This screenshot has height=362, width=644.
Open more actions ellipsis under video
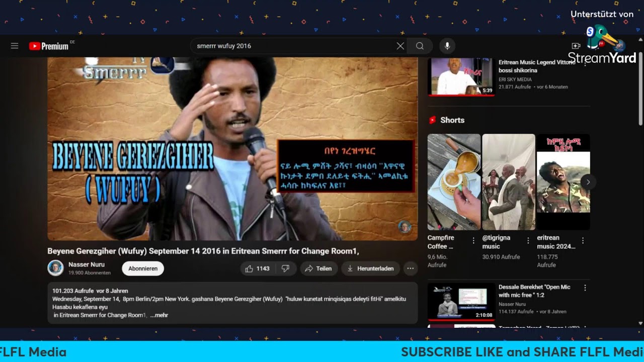(411, 268)
